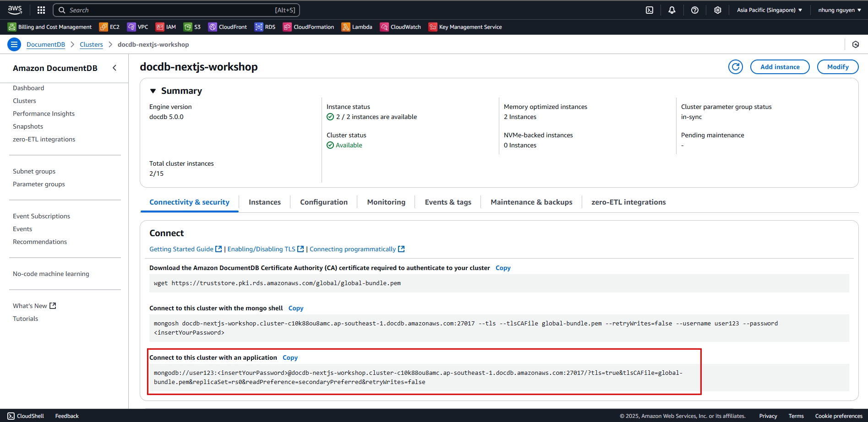Copy the CA certificate wget command
Screen dimensions: 868x422
tap(503, 268)
